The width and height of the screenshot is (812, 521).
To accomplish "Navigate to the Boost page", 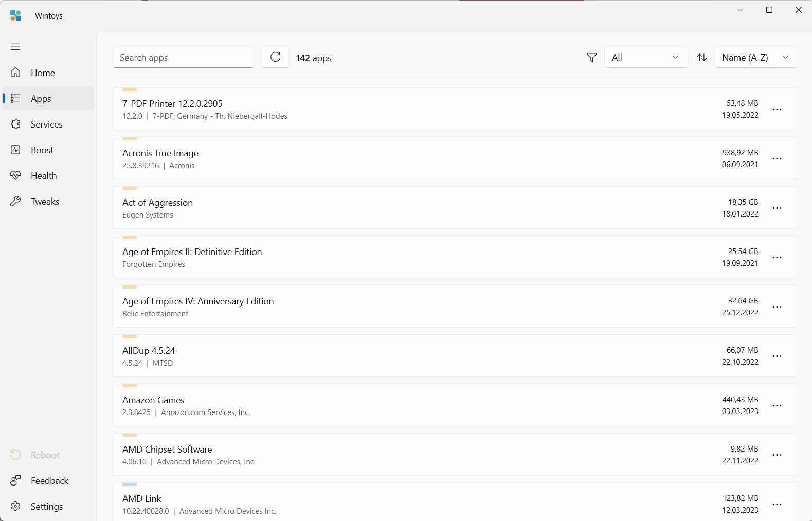I will pos(48,150).
